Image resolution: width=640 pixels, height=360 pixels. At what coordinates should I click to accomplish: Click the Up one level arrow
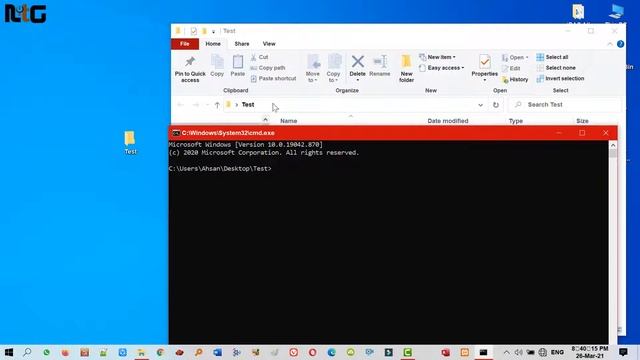pos(217,105)
